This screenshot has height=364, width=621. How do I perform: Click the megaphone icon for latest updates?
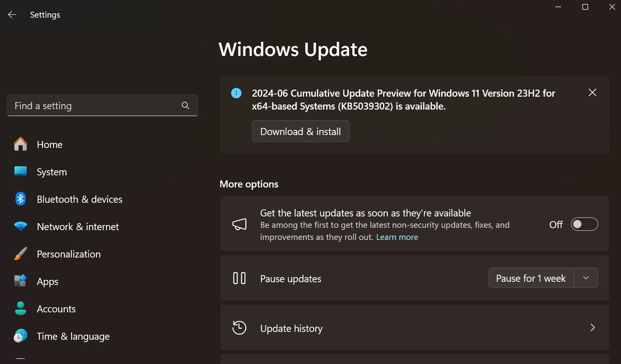point(239,224)
